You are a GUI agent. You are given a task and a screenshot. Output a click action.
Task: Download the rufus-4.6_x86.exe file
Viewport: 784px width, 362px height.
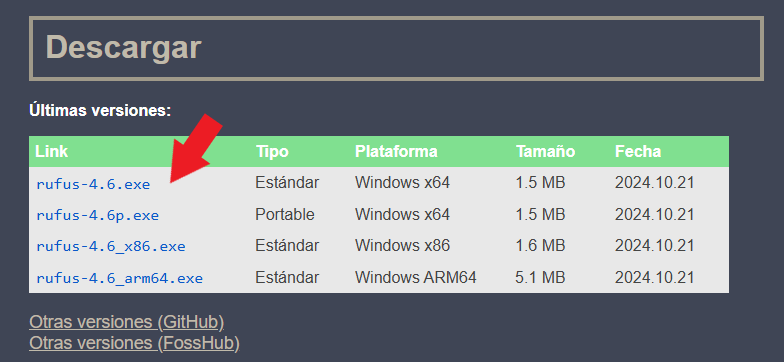click(x=110, y=246)
